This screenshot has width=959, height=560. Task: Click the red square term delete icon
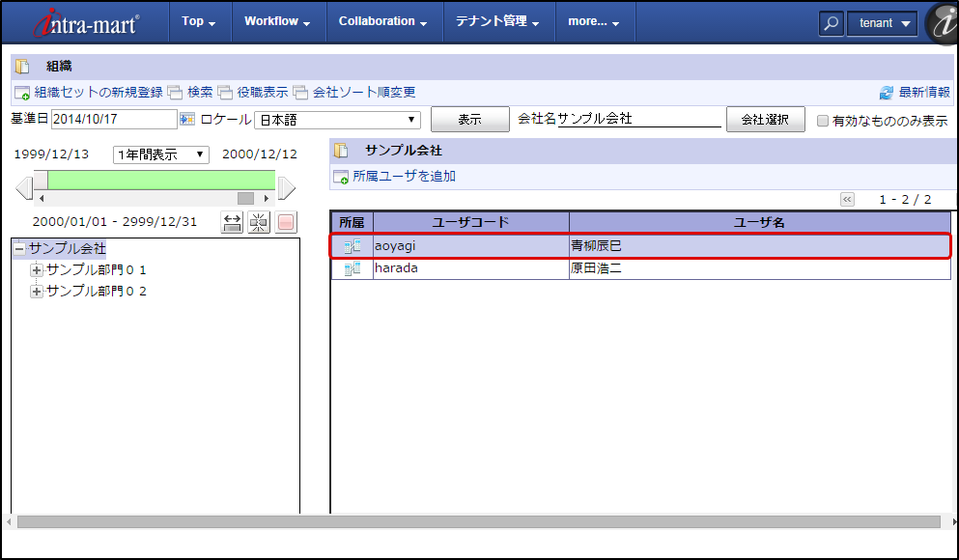pos(286,222)
